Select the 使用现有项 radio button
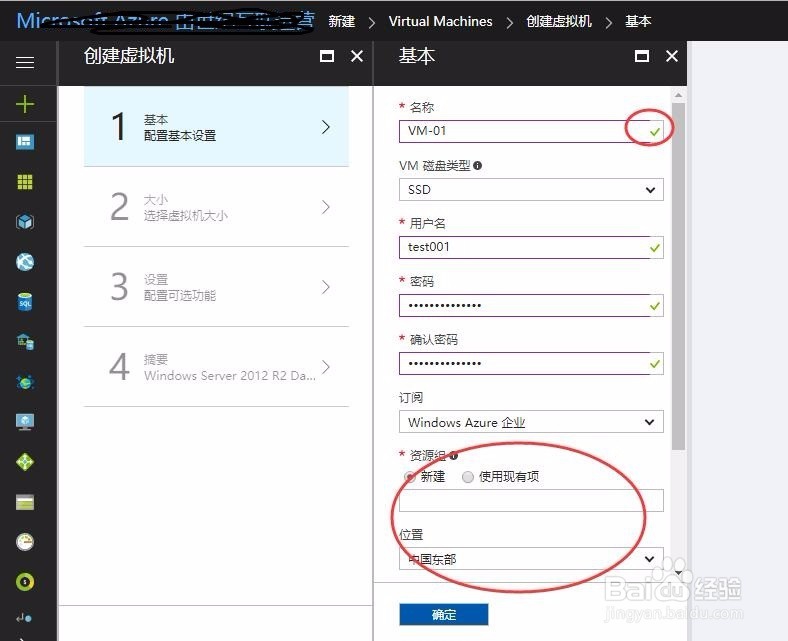Viewport: 788px width, 641px height. (468, 477)
